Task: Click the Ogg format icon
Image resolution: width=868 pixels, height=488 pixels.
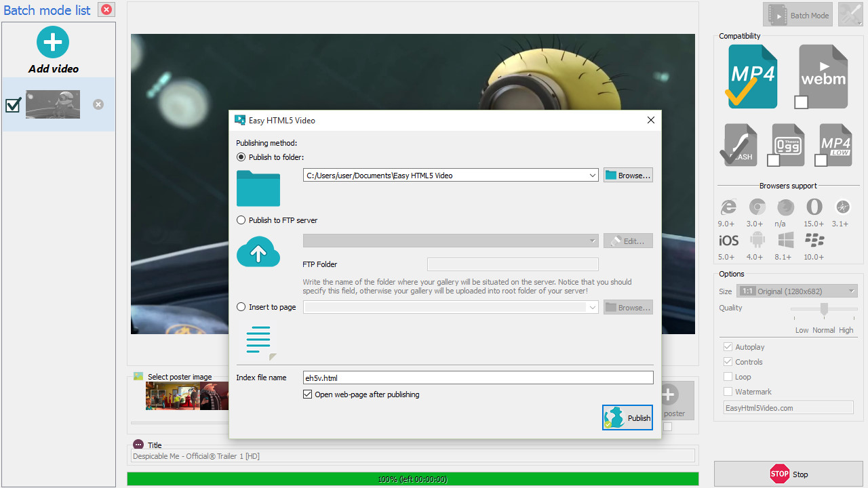Action: point(787,144)
